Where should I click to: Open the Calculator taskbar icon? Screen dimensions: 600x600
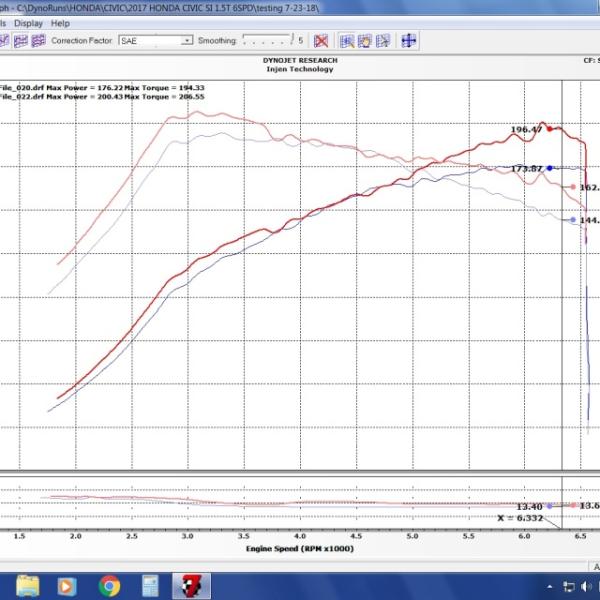[x=150, y=586]
